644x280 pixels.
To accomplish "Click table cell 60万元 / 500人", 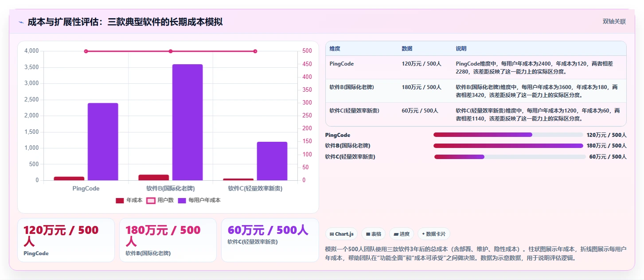I will click(x=420, y=111).
